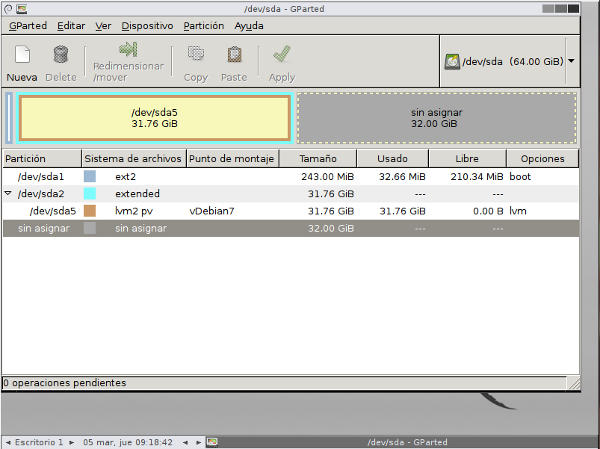Open the GParted menu
Image resolution: width=600 pixels, height=449 pixels.
(x=28, y=26)
